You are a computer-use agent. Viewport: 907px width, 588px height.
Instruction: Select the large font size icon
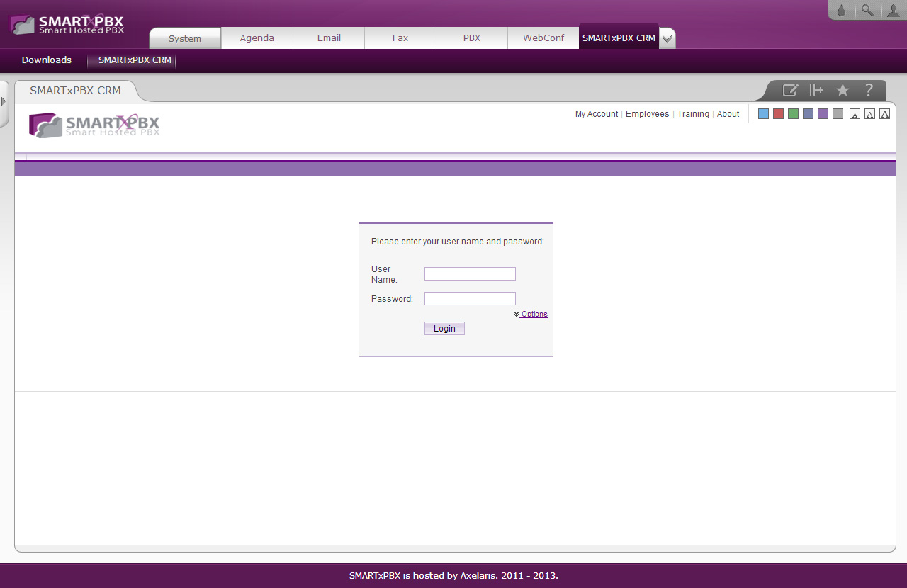pyautogui.click(x=884, y=114)
